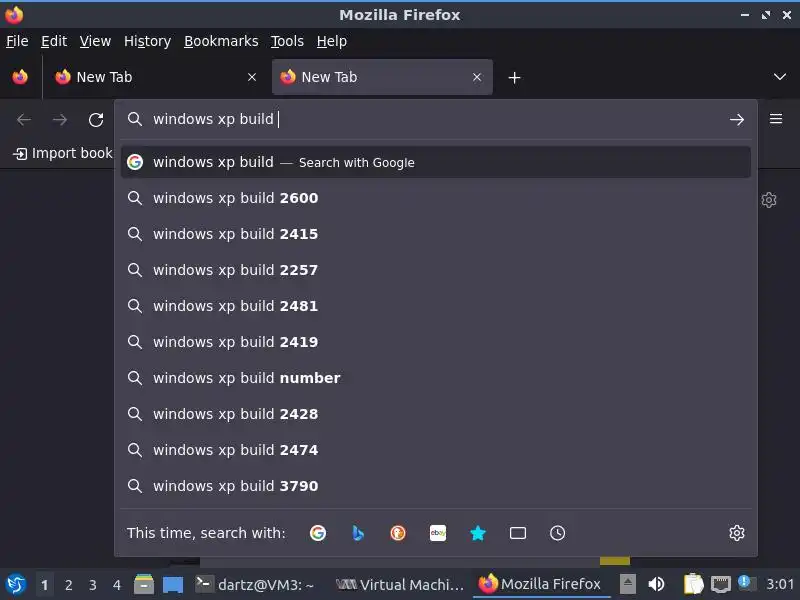Click in the address bar text field
The width and height of the screenshot is (800, 600).
click(x=436, y=119)
